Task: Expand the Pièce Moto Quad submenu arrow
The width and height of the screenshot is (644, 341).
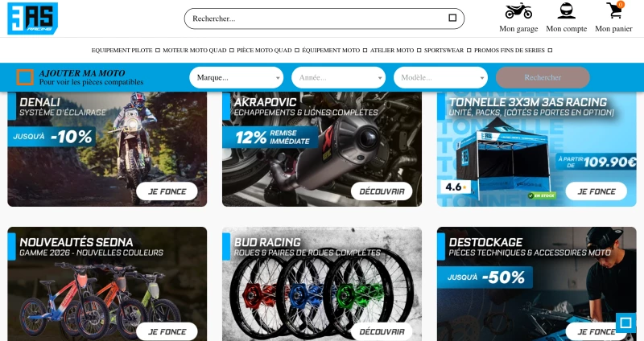Action: (x=297, y=51)
